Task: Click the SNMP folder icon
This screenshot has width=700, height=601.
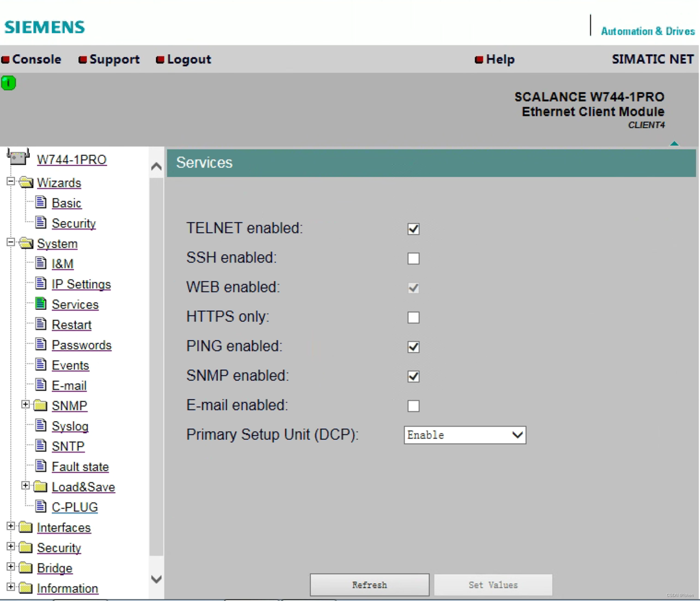Action: (x=41, y=405)
